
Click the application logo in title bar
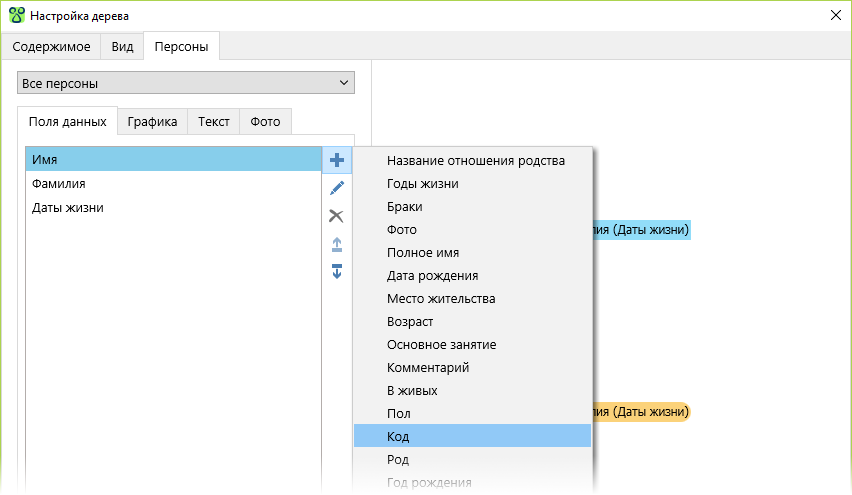(16, 16)
